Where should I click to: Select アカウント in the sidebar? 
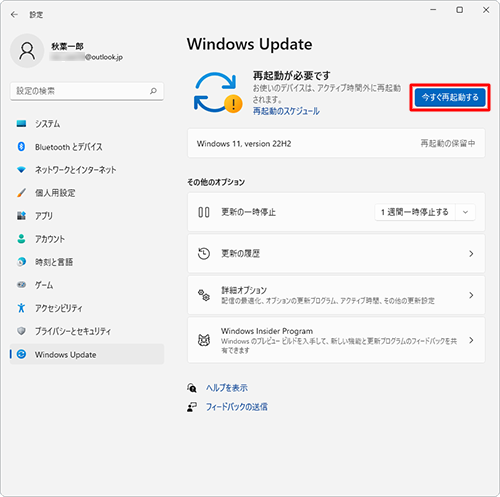point(87,239)
